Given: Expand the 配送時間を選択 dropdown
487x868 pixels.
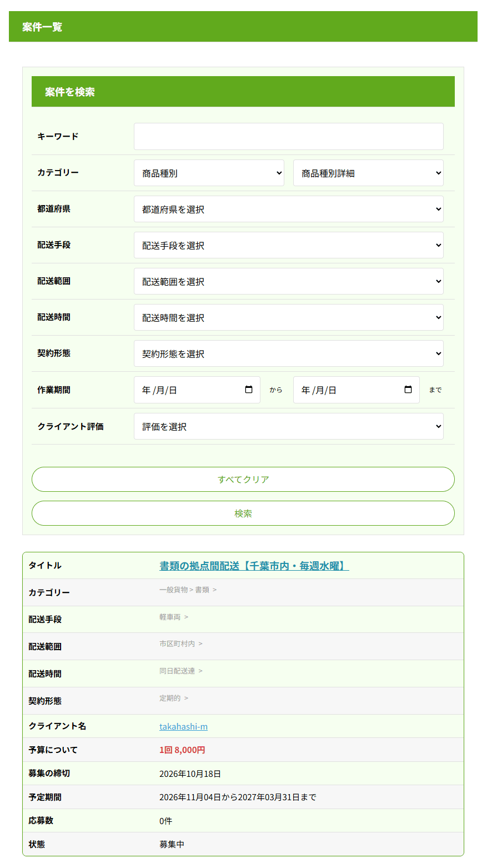Looking at the screenshot, I should pos(288,317).
